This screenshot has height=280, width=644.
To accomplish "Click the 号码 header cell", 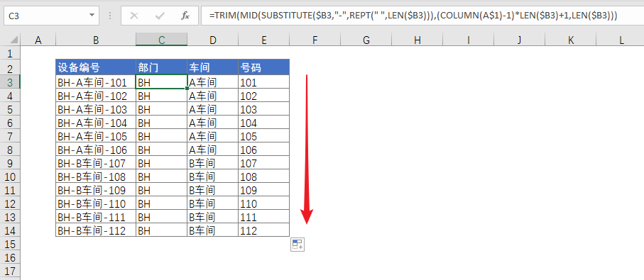I will (x=263, y=67).
